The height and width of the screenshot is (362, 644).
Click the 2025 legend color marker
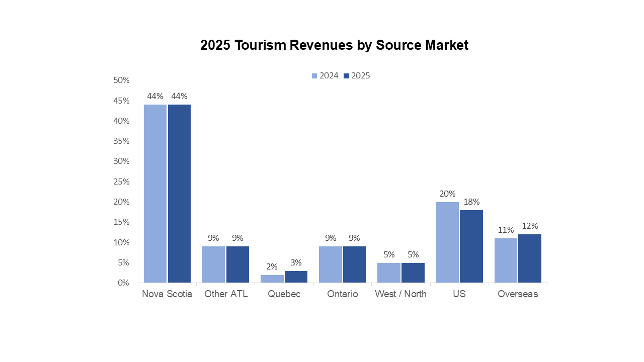pyautogui.click(x=348, y=75)
